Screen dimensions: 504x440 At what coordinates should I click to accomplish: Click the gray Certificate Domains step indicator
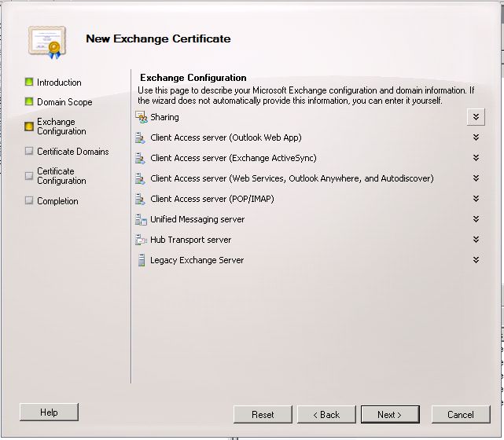[29, 151]
